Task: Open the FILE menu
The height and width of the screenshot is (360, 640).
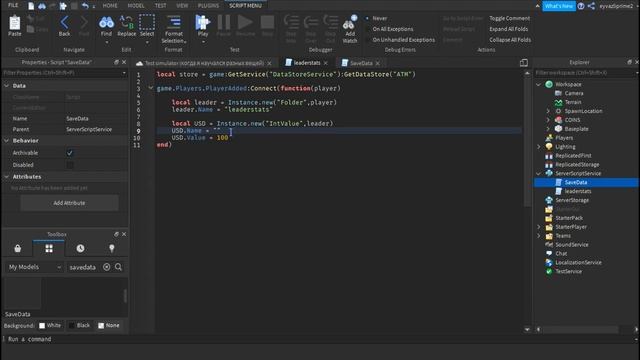Action: [x=13, y=5]
